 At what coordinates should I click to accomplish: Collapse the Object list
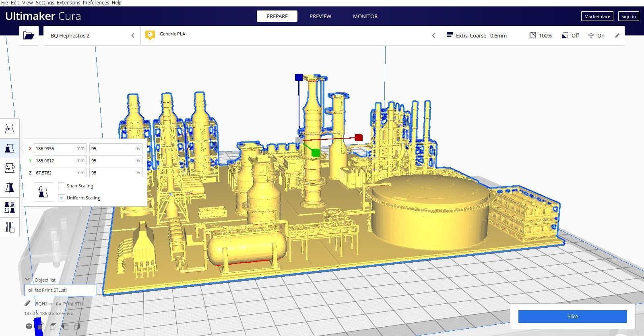point(27,279)
